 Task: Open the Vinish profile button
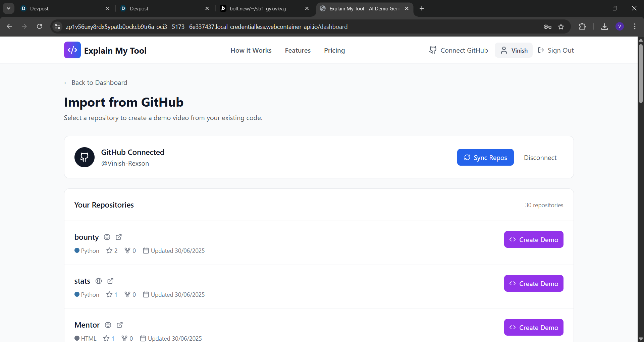tap(514, 50)
